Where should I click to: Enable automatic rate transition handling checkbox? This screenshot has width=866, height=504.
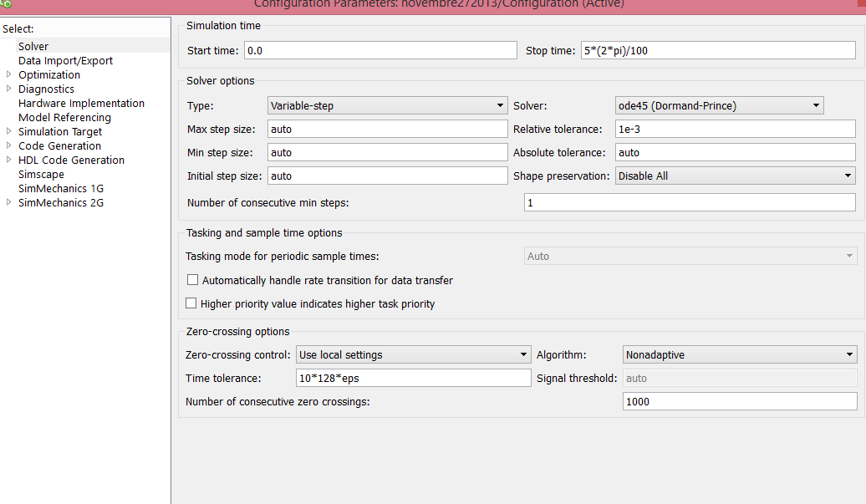192,281
